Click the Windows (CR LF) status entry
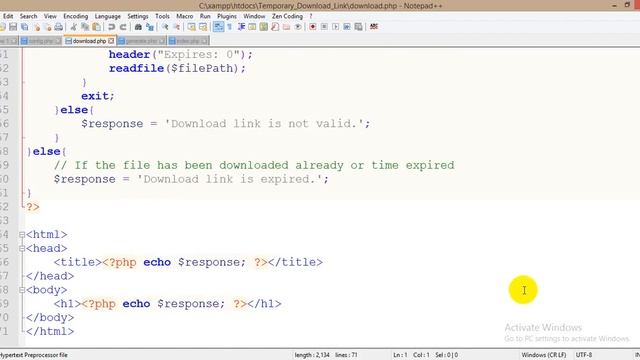This screenshot has height=360, width=640. (x=544, y=355)
